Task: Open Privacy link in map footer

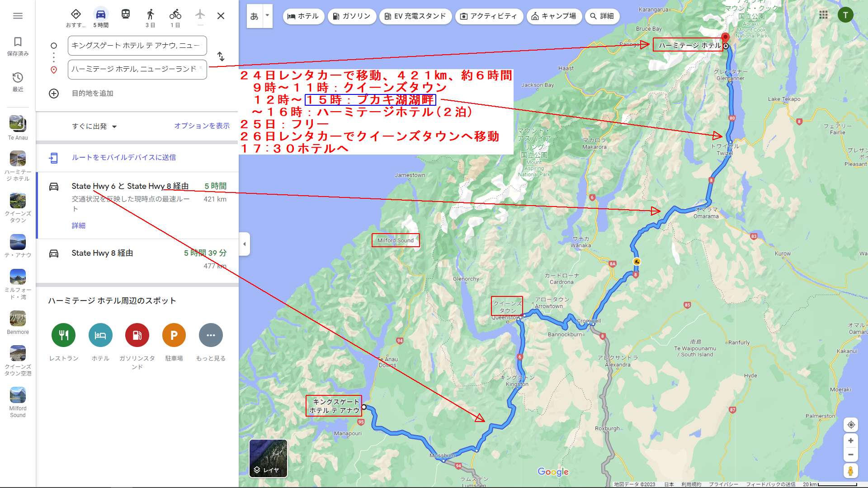Action: tap(723, 484)
